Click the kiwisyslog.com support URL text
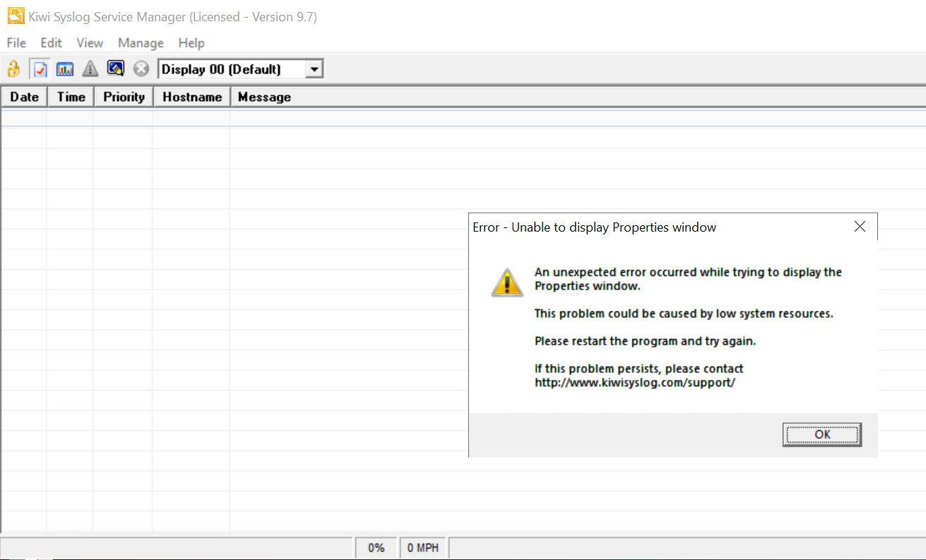 pos(635,383)
